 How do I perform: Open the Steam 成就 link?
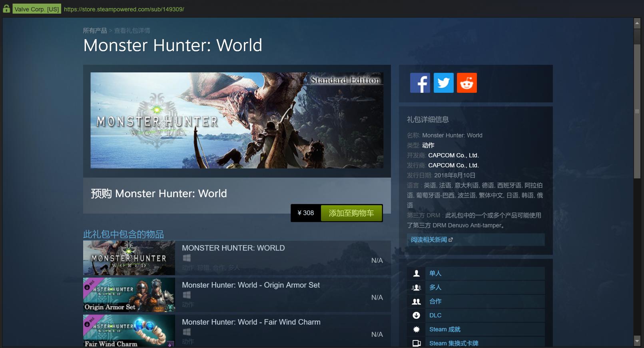[445, 329]
